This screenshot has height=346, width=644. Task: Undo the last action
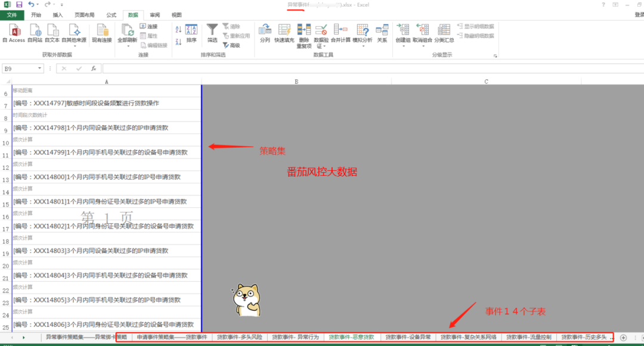31,5
